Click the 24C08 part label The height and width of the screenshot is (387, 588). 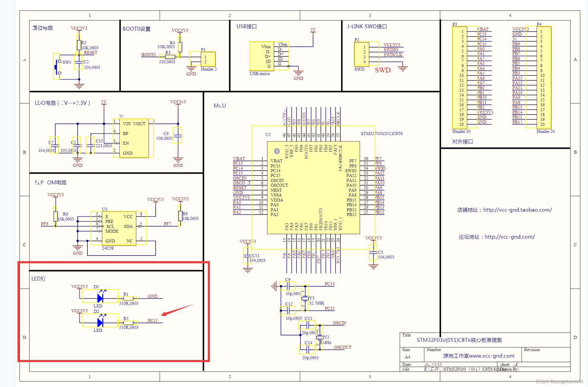pyautogui.click(x=108, y=248)
